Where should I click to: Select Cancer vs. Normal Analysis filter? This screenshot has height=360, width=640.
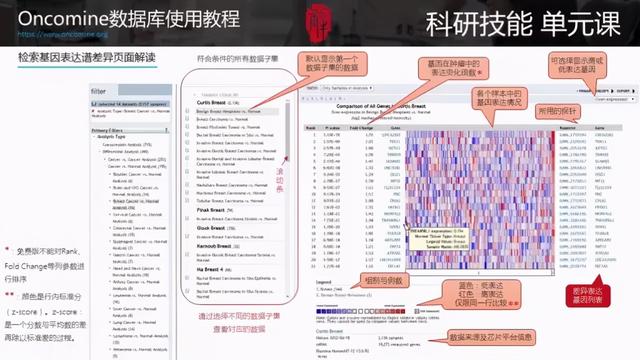(x=137, y=167)
